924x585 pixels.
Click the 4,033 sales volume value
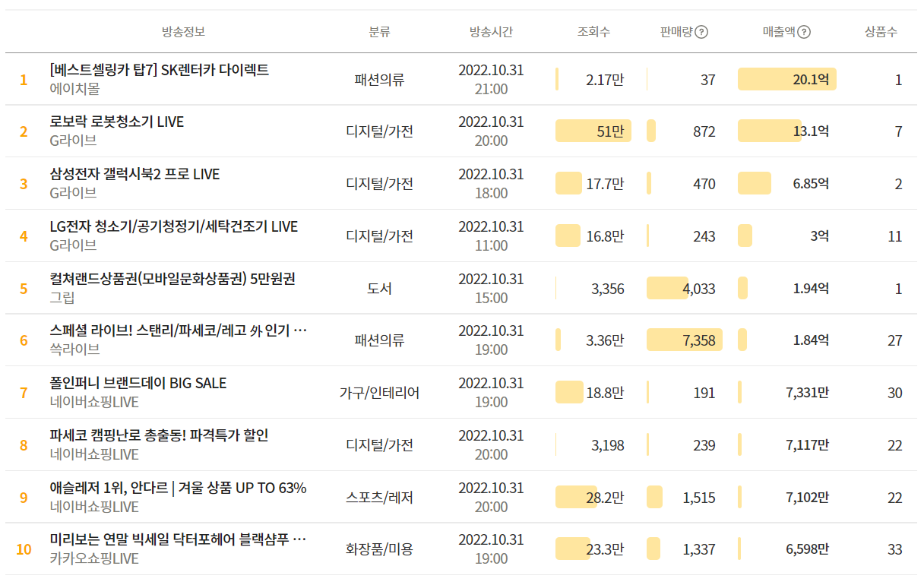[x=699, y=288]
